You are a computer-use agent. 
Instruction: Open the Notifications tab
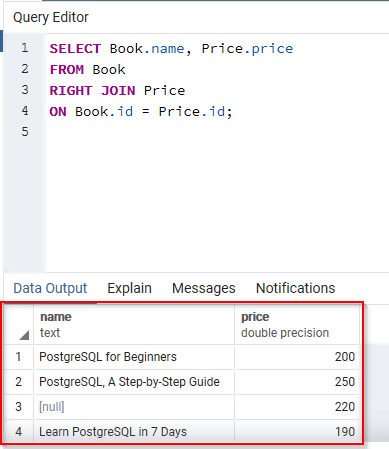[295, 288]
